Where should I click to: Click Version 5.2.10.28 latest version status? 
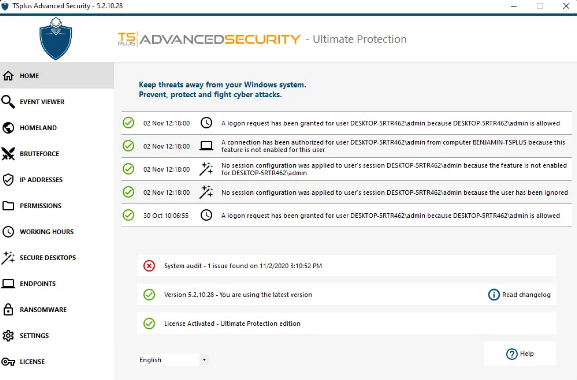click(x=238, y=295)
